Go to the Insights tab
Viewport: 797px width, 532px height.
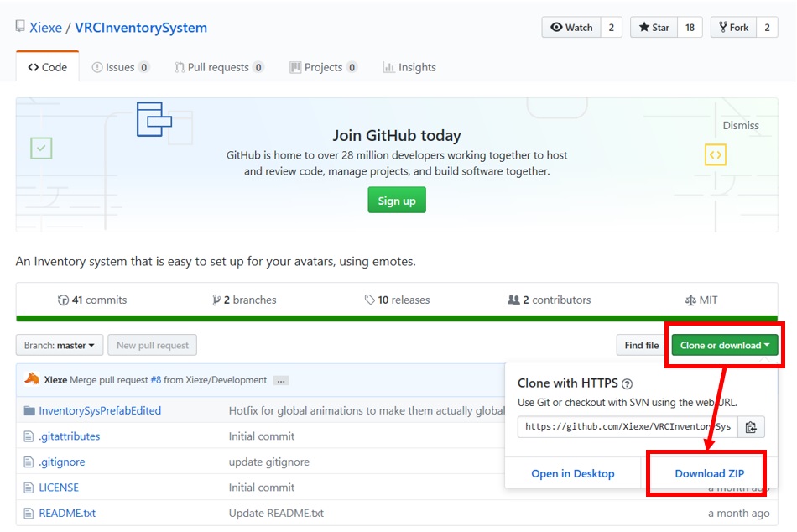pyautogui.click(x=409, y=67)
